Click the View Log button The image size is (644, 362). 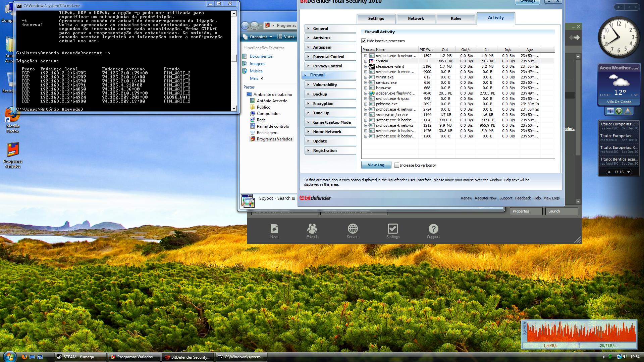click(x=376, y=165)
